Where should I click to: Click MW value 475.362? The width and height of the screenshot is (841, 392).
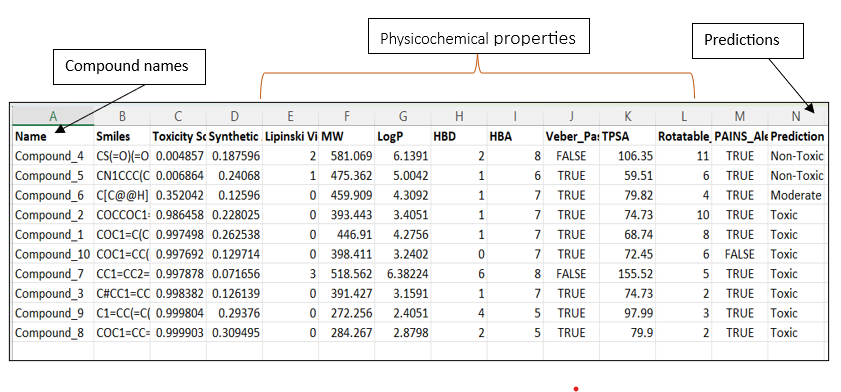click(x=346, y=176)
